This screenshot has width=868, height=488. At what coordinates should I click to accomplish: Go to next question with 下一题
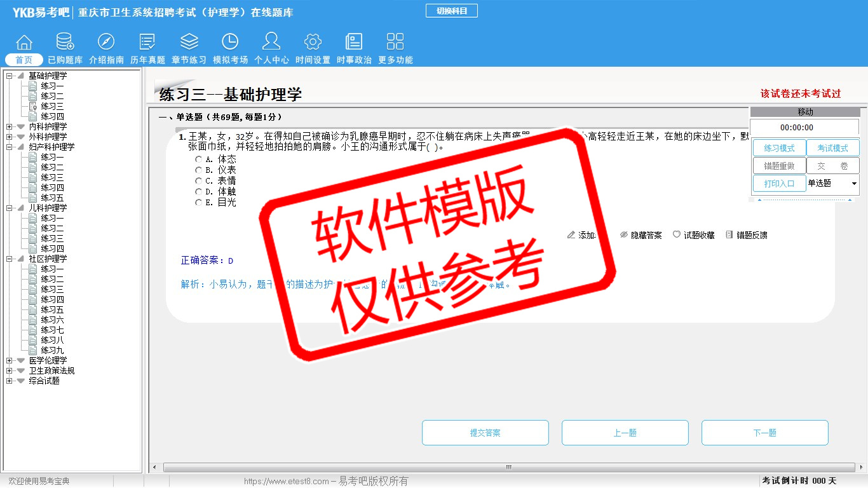[764, 433]
